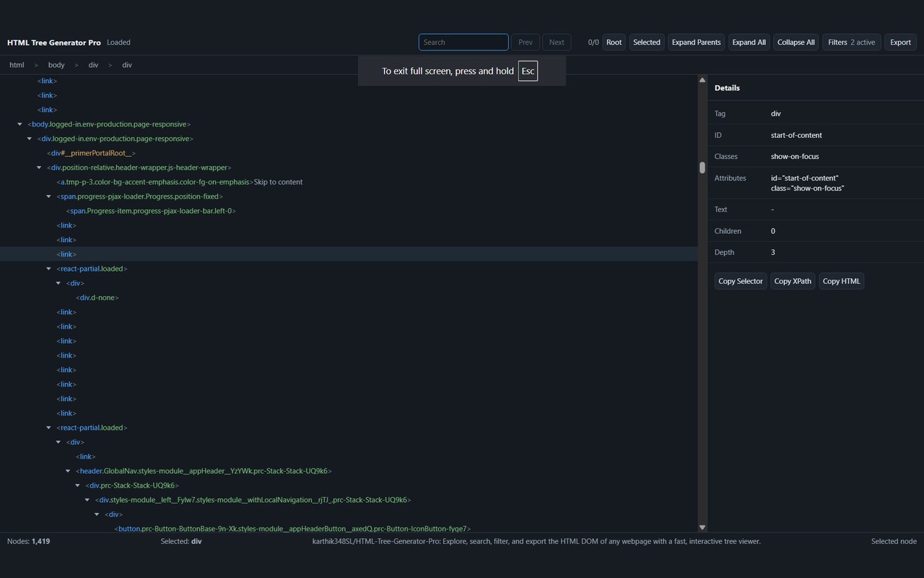Select the div.position-relative.header-wrapper.js-header-wrapper row
This screenshot has width=924, height=578.
click(349, 168)
